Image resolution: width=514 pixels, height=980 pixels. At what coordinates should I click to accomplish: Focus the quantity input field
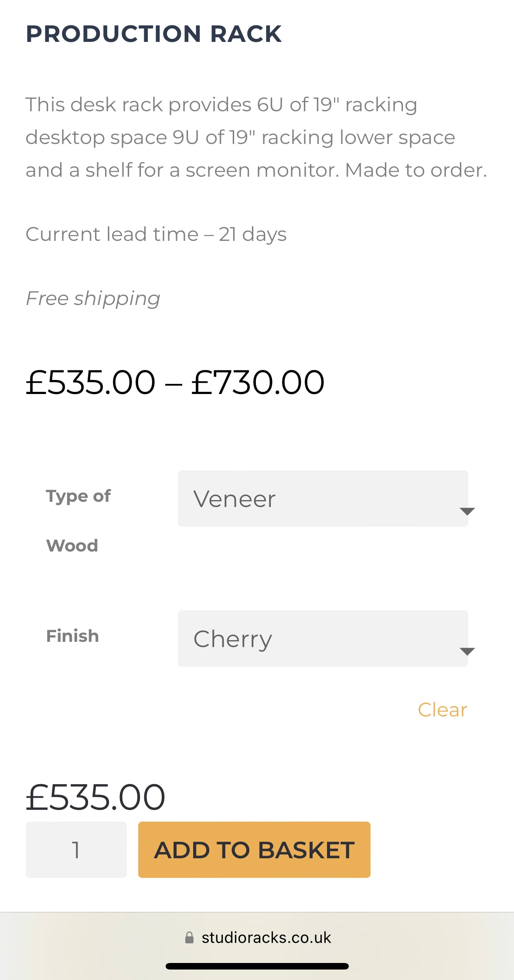click(x=76, y=850)
